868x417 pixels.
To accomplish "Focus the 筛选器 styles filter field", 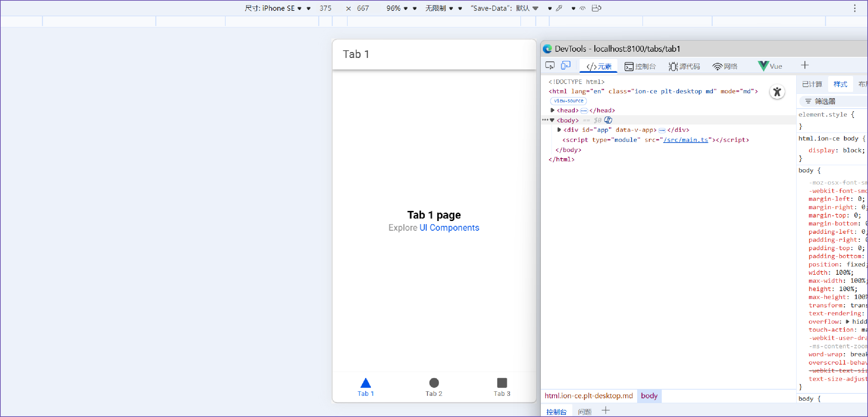I will pyautogui.click(x=834, y=101).
